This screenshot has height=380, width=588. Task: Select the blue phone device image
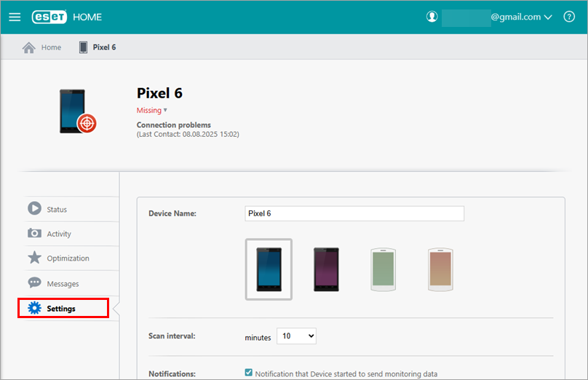[269, 269]
